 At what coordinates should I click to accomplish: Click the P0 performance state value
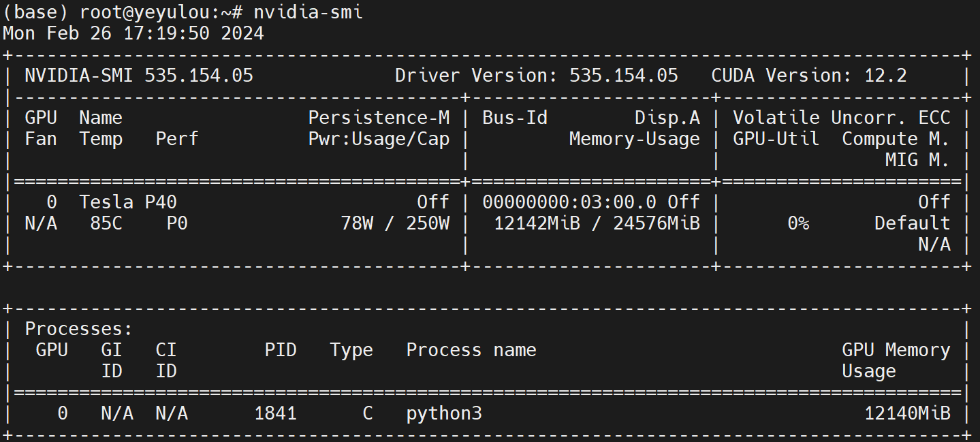click(177, 223)
